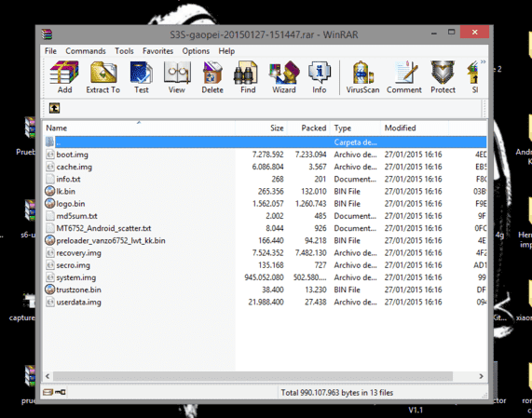This screenshot has width=532, height=418.
Task: Click the key password icon in the status bar
Action: (x=60, y=392)
